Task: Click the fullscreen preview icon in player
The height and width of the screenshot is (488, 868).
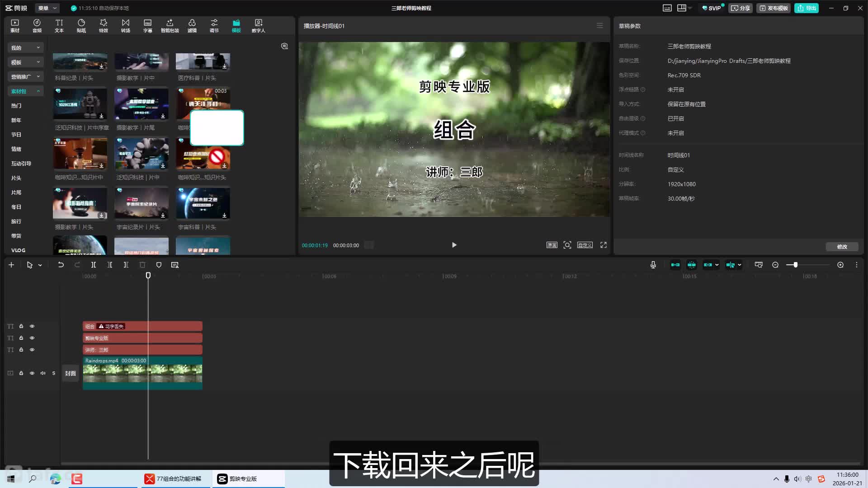Action: click(x=603, y=245)
